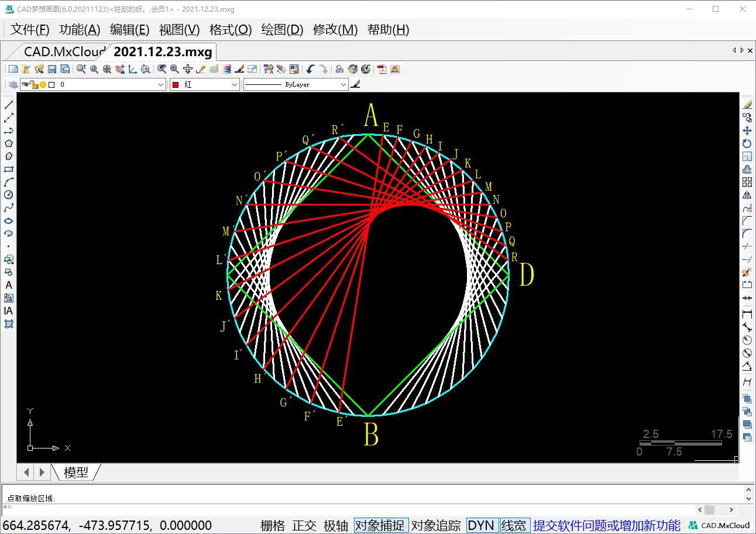Select the Hatch fill tool

9,324
